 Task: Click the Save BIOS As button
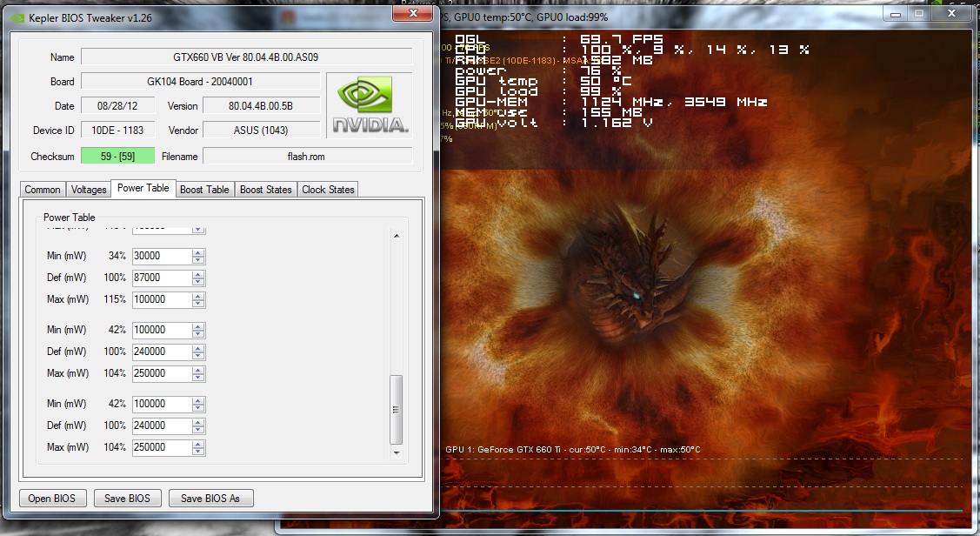[210, 499]
